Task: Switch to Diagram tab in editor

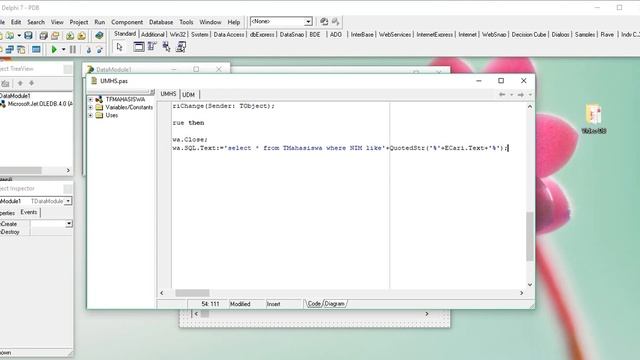Action: pyautogui.click(x=334, y=304)
